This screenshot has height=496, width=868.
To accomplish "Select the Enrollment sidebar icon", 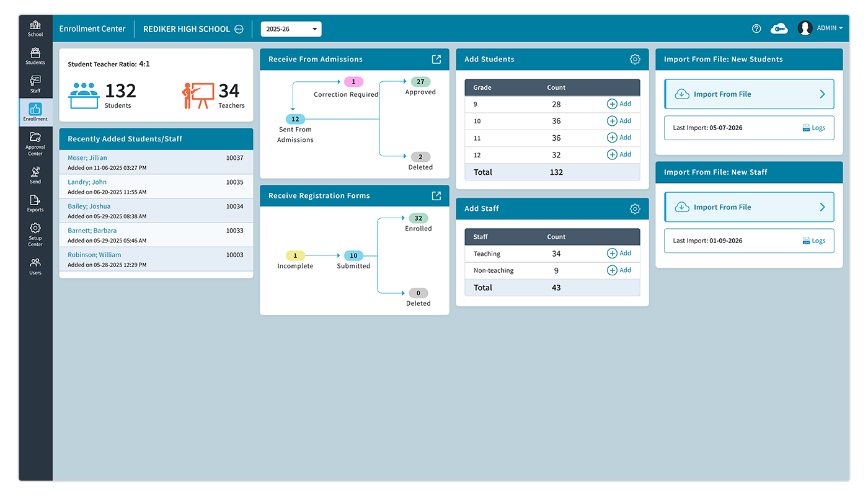I will 35,112.
